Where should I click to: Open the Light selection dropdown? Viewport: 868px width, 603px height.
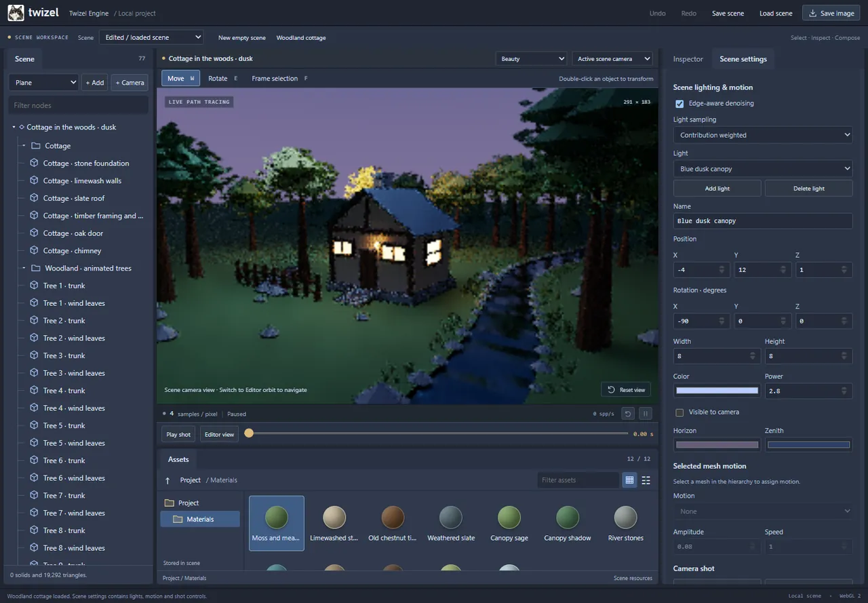(x=763, y=169)
